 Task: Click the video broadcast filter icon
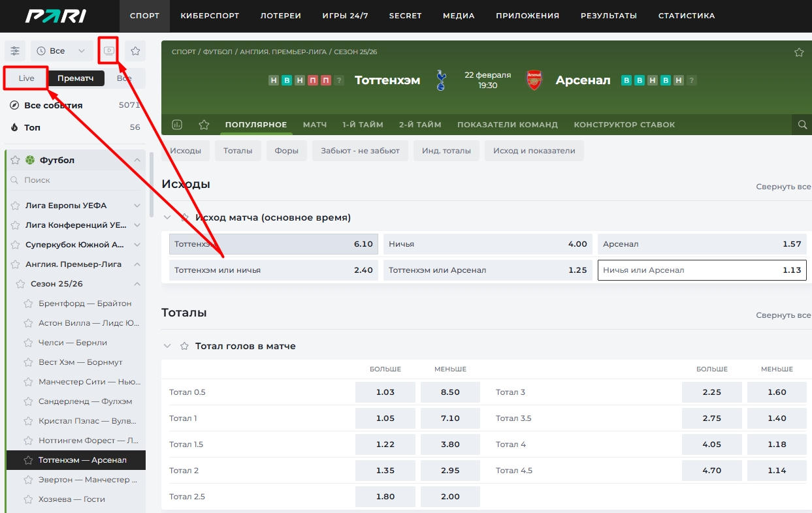[x=109, y=51]
